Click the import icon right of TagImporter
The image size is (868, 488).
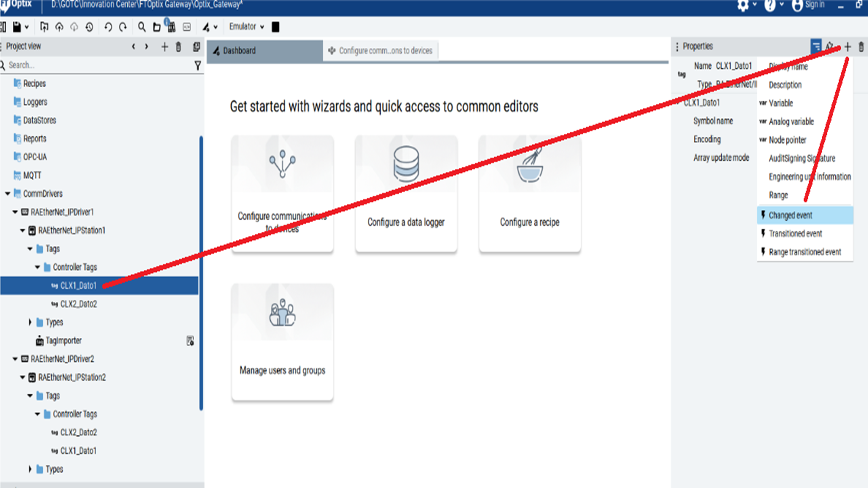point(190,341)
